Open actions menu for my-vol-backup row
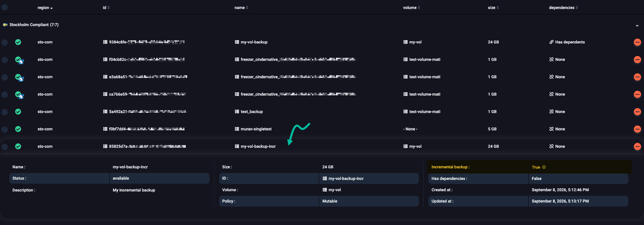The width and height of the screenshot is (644, 225). tap(637, 42)
